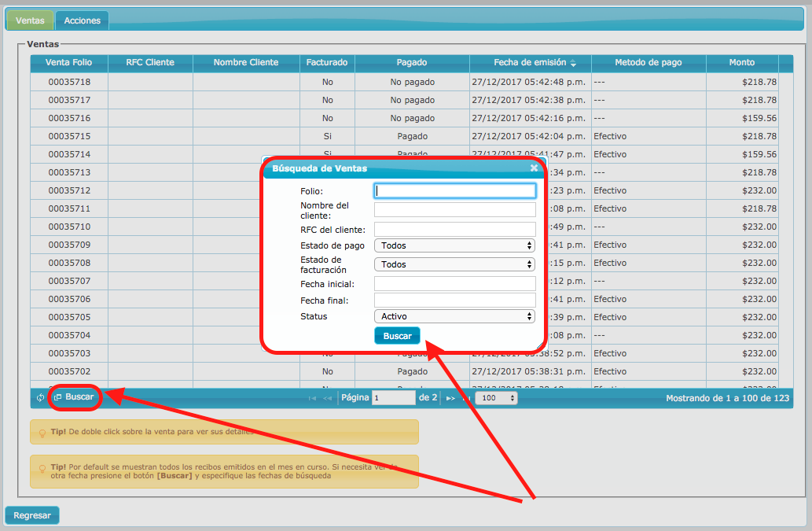The width and height of the screenshot is (812, 531).
Task: Click the Nombre del cliente input
Action: tap(454, 209)
